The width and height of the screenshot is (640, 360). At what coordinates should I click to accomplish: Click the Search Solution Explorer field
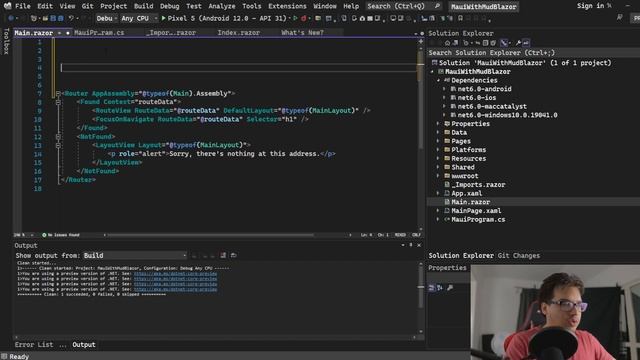533,53
